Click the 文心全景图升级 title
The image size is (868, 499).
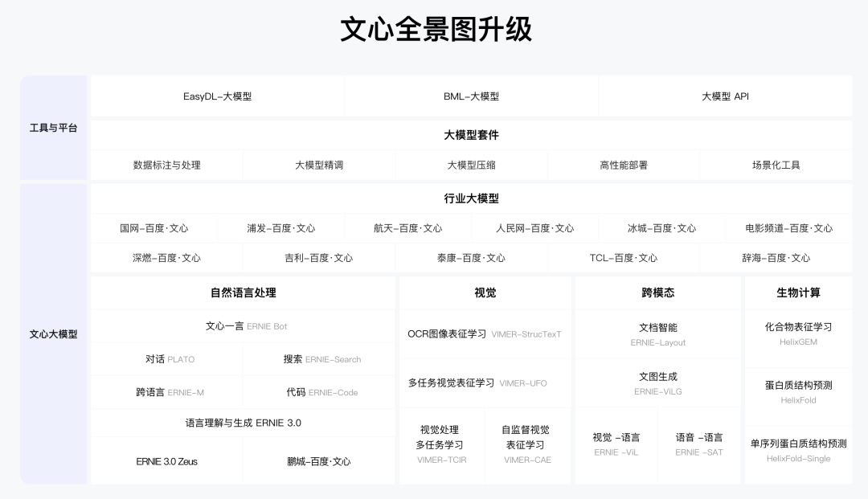[436, 29]
